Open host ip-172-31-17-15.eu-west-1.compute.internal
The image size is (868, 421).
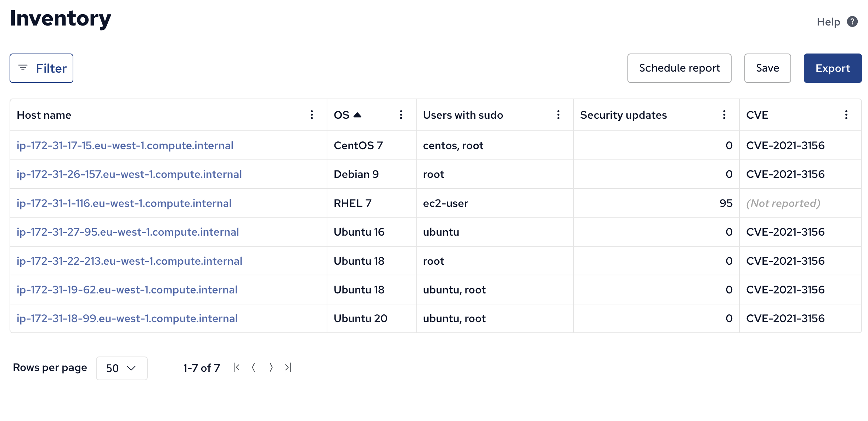click(125, 145)
